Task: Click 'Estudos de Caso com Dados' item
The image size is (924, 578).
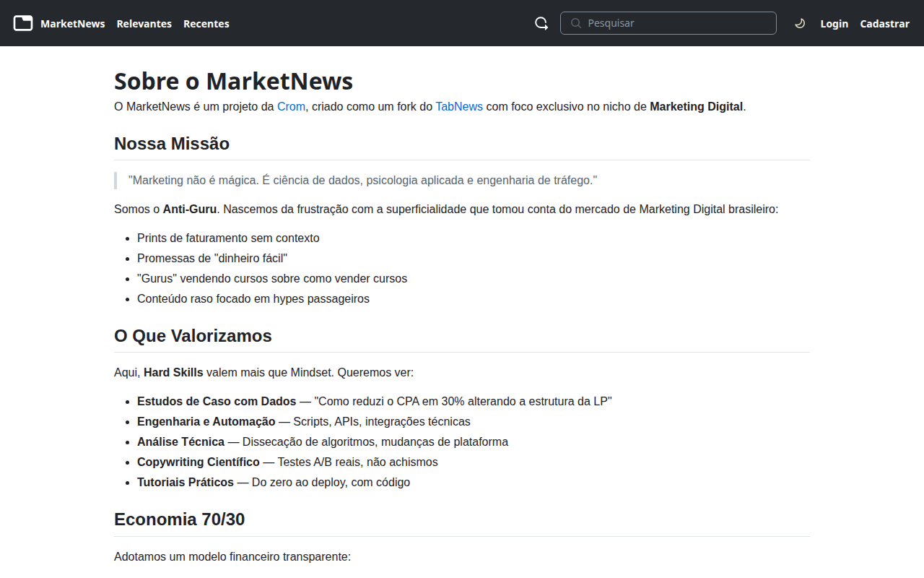Action: pyautogui.click(x=375, y=401)
